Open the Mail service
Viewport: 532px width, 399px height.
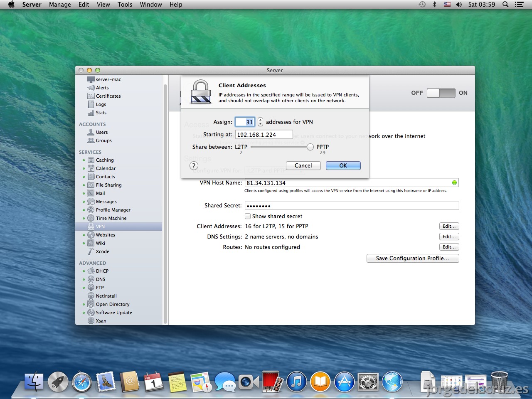[x=96, y=193]
